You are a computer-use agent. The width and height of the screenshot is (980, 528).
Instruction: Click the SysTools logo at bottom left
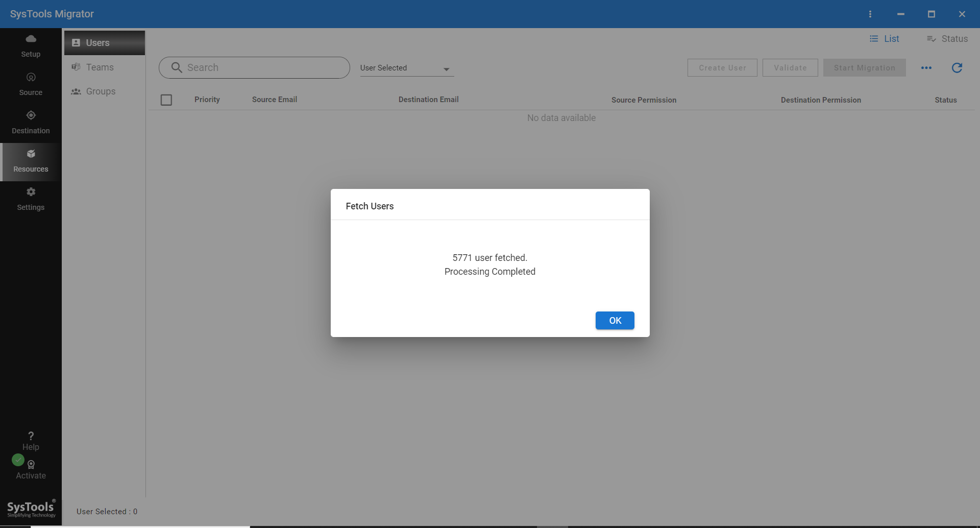(31, 509)
